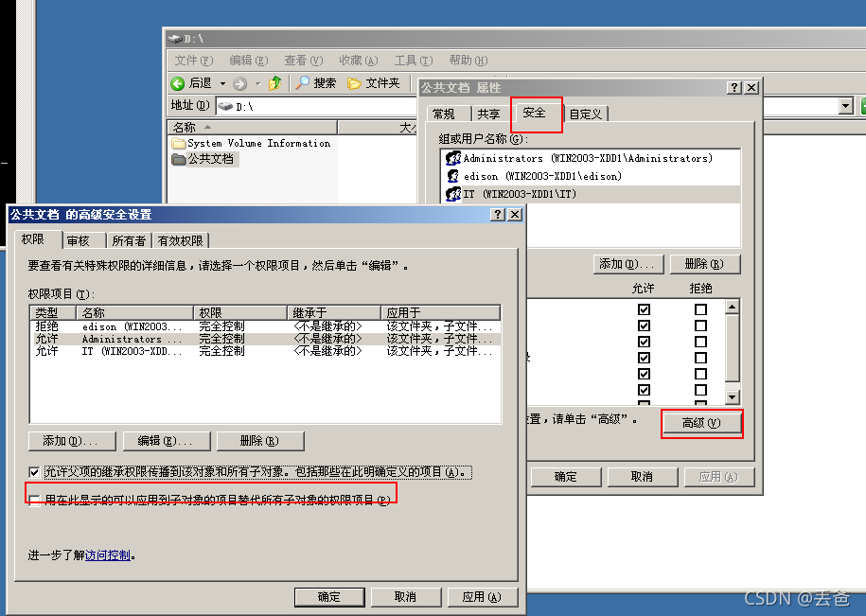866x616 pixels.
Task: Open the forward button history dropdown arrow
Action: (x=257, y=84)
